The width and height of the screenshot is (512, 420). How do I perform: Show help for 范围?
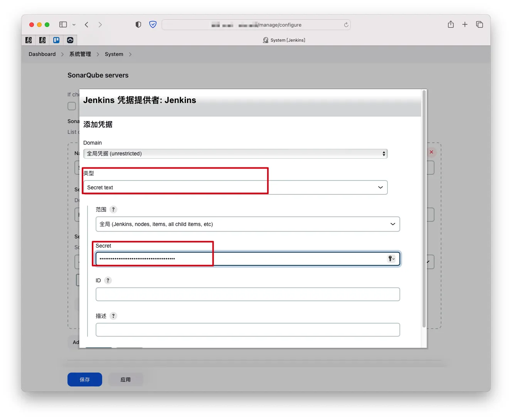pyautogui.click(x=113, y=209)
